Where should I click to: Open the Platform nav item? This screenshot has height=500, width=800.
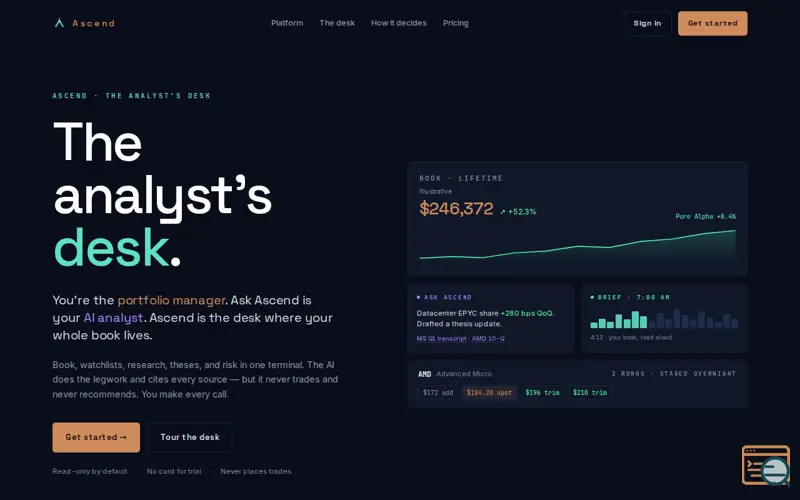point(287,23)
